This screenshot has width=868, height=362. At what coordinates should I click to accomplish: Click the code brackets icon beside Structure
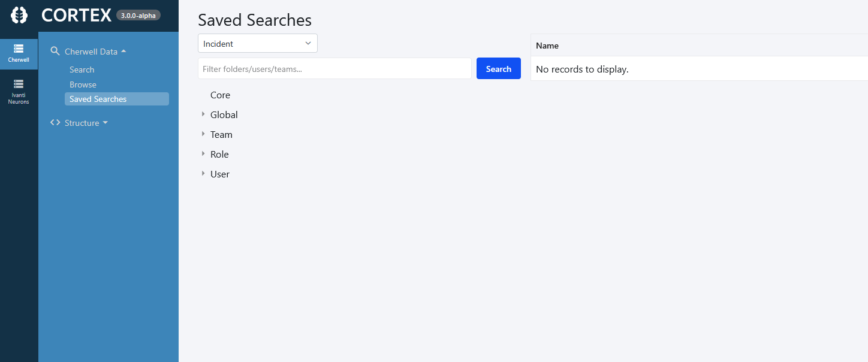click(55, 122)
